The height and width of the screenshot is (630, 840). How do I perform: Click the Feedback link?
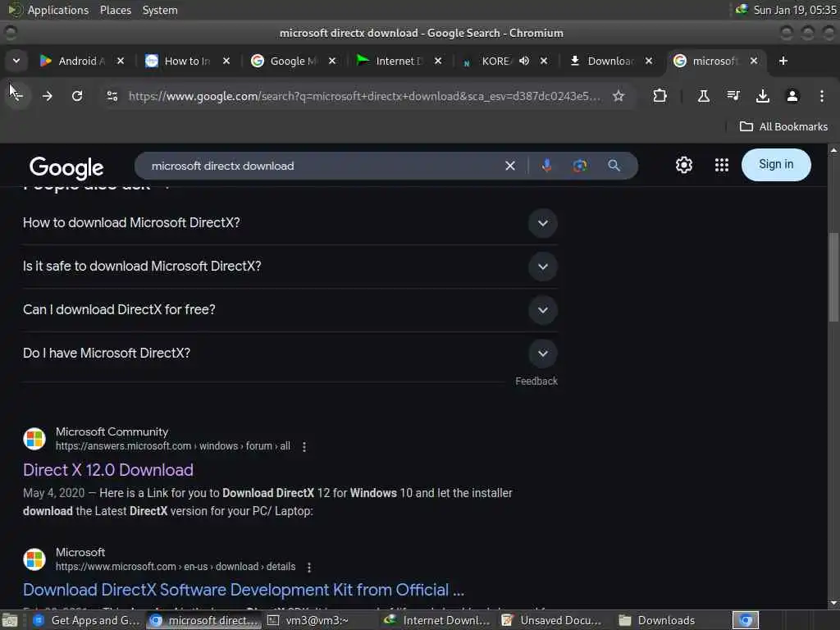point(536,381)
